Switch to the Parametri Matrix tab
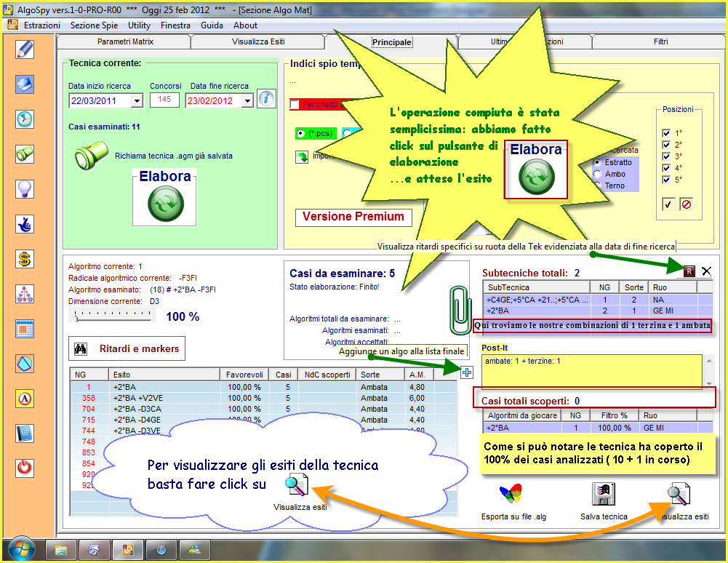728x563 pixels. coord(125,41)
